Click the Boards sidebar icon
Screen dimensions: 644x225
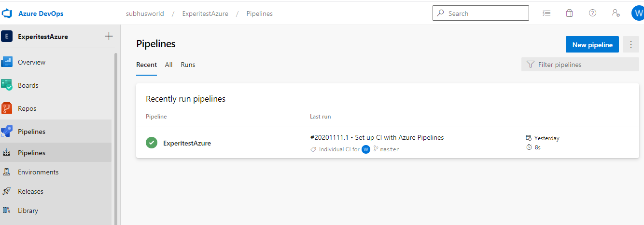click(x=7, y=85)
